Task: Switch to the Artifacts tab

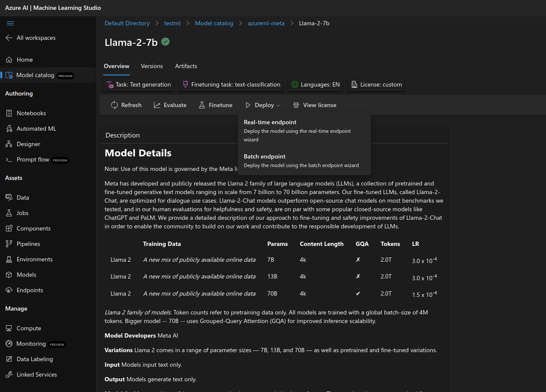Action: [x=186, y=66]
